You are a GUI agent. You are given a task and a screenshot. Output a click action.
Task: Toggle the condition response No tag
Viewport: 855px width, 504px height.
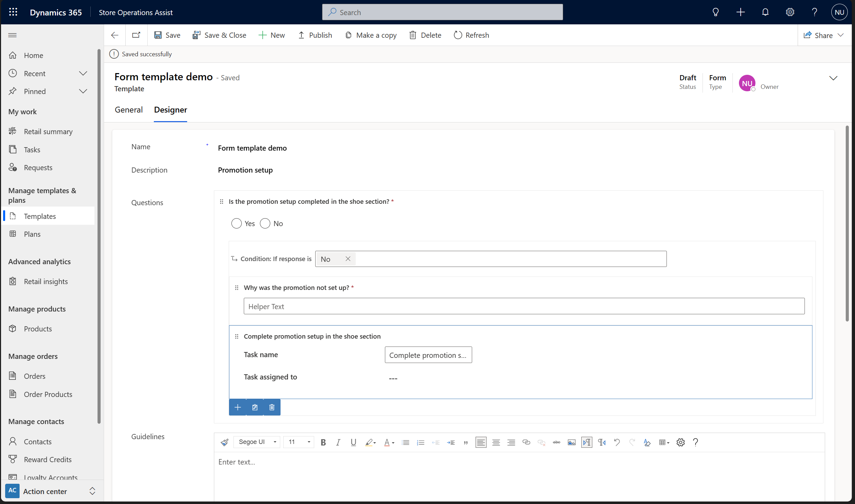pos(347,259)
